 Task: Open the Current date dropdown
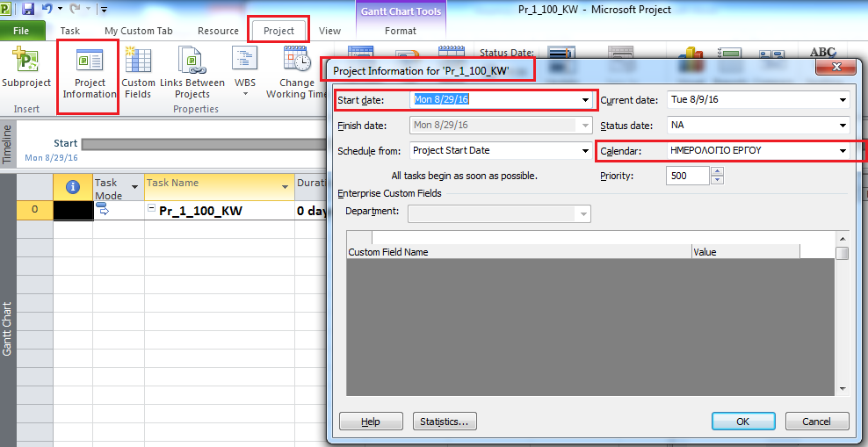coord(843,101)
